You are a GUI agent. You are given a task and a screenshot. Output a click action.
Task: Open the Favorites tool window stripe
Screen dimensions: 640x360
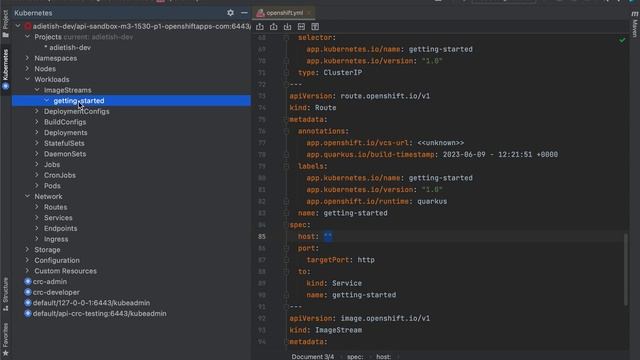pos(5,339)
